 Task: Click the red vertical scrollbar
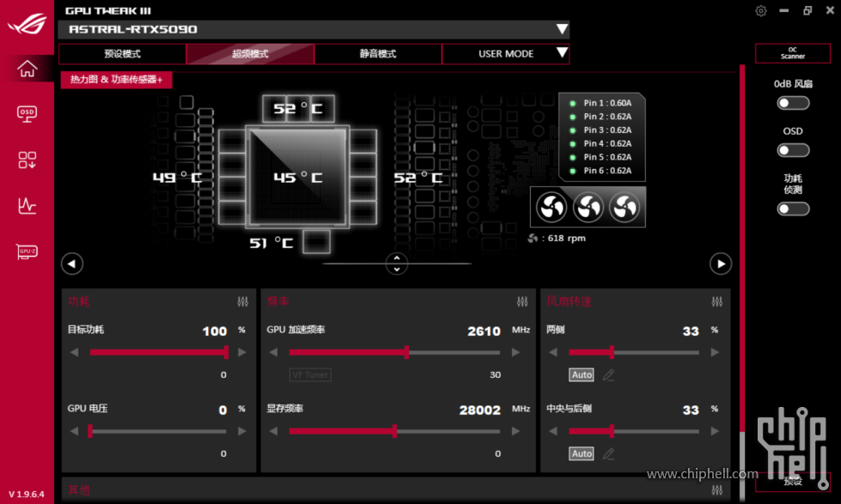(x=742, y=248)
